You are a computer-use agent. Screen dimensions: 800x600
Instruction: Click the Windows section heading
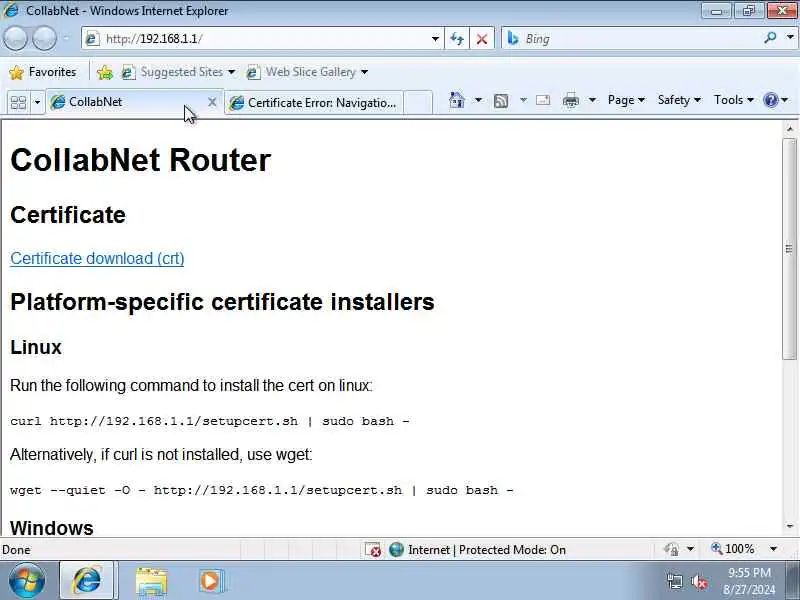click(x=52, y=528)
